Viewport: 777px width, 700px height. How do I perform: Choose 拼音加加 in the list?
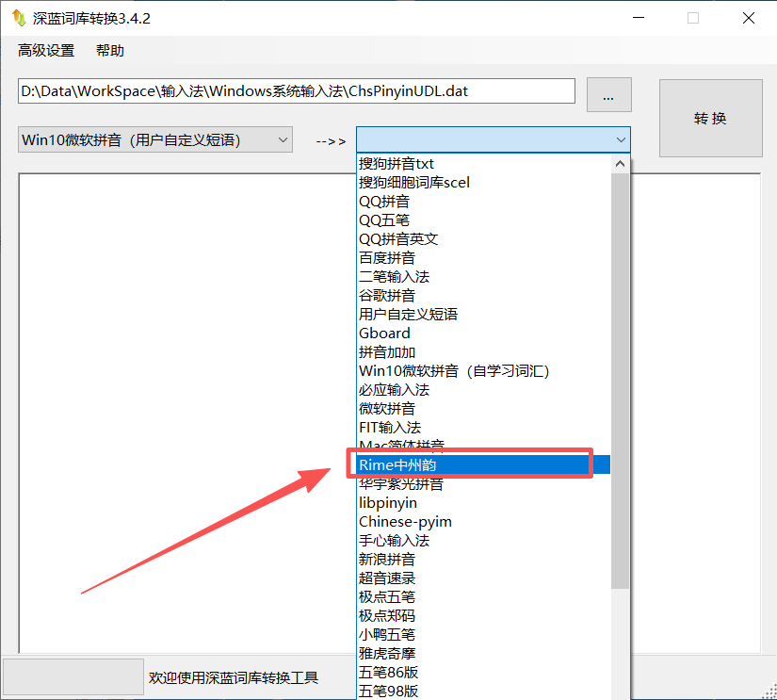[x=484, y=352]
